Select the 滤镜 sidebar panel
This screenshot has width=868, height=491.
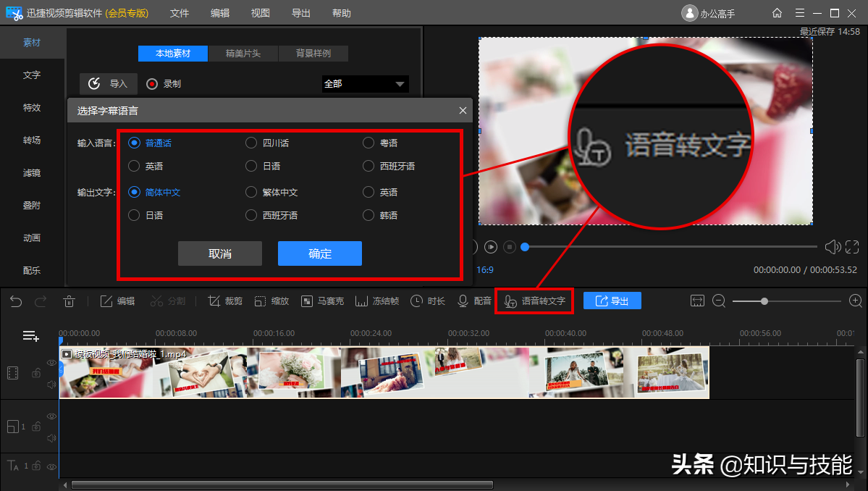click(31, 172)
